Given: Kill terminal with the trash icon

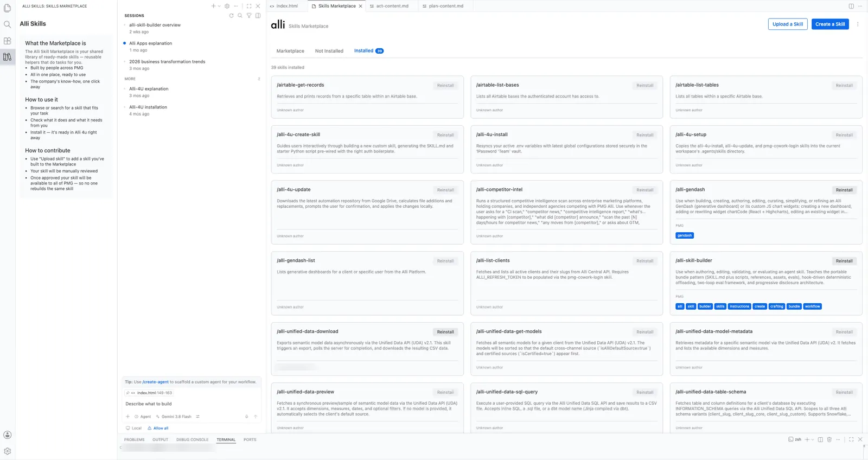Looking at the screenshot, I should 829,439.
